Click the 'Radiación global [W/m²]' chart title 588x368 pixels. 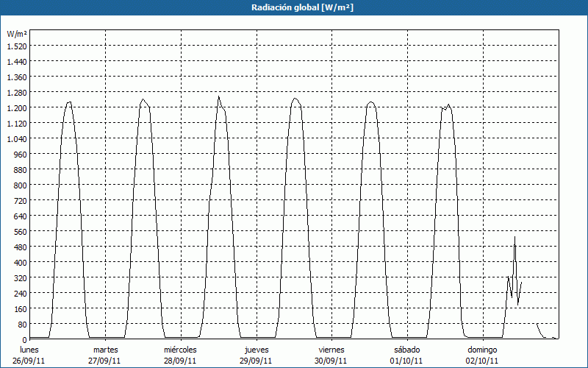[x=294, y=7]
